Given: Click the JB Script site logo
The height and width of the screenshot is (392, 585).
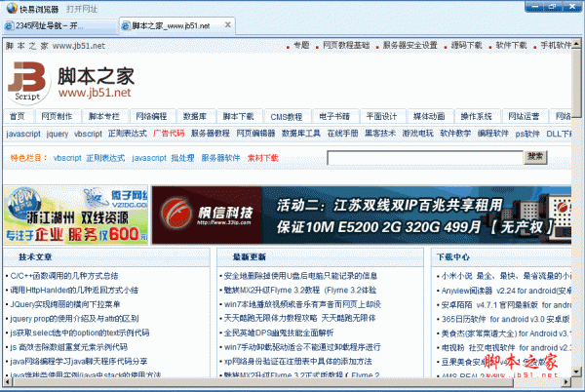Looking at the screenshot, I should (x=28, y=83).
